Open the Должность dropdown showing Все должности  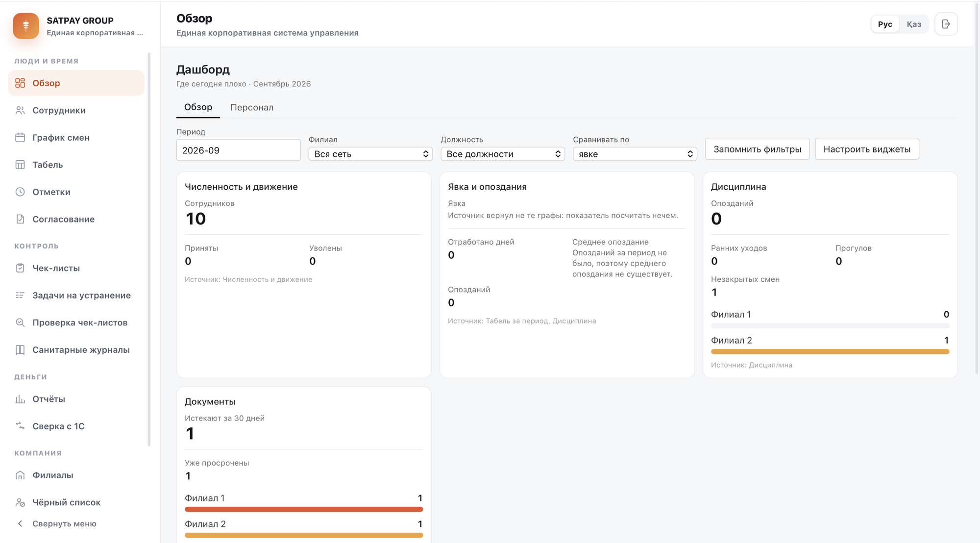click(x=503, y=154)
